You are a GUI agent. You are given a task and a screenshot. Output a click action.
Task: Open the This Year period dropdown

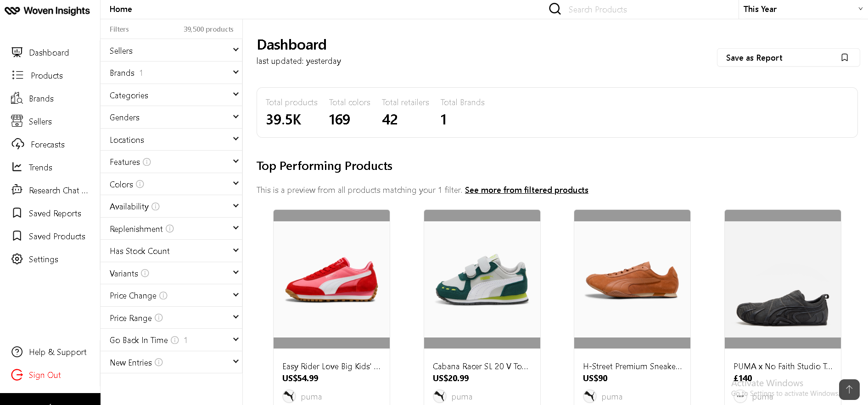(x=802, y=9)
